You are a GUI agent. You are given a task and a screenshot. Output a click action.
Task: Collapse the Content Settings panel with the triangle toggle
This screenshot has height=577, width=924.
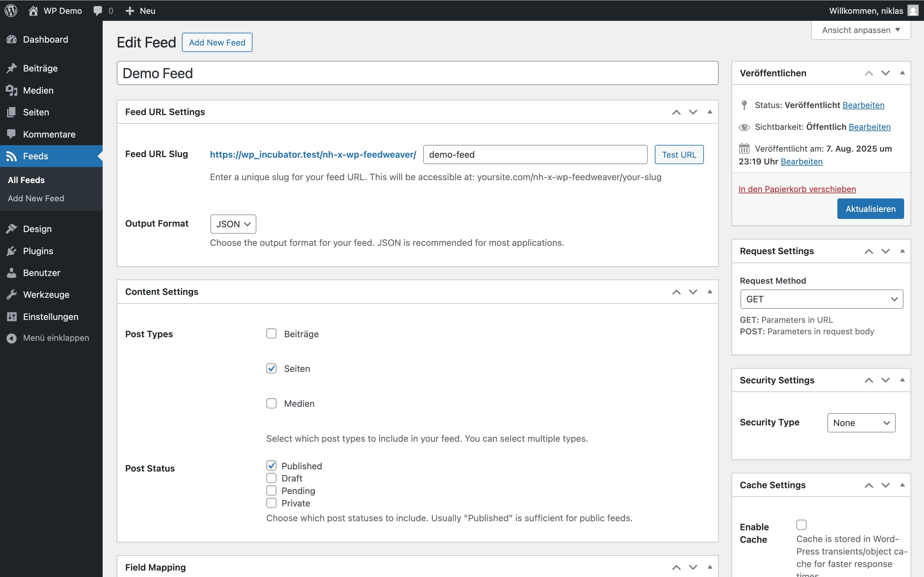coord(710,292)
